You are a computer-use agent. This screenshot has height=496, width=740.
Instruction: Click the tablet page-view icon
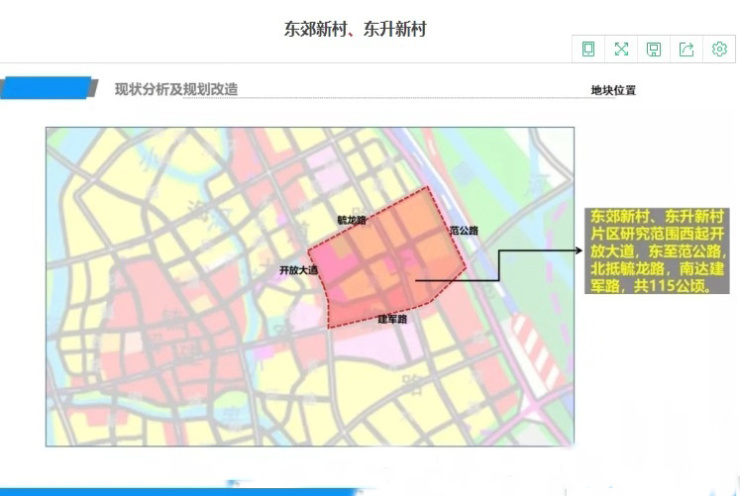(x=589, y=49)
